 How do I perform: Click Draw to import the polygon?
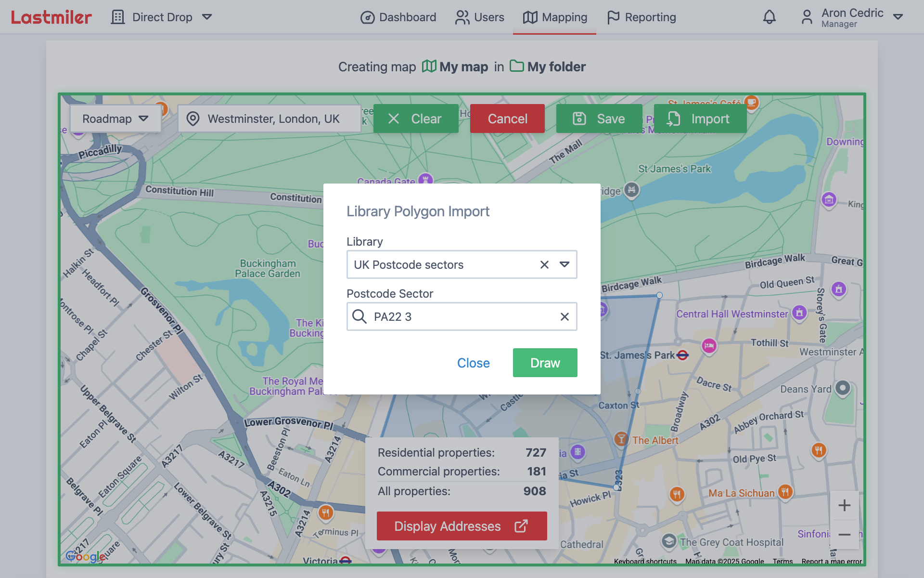pyautogui.click(x=545, y=363)
